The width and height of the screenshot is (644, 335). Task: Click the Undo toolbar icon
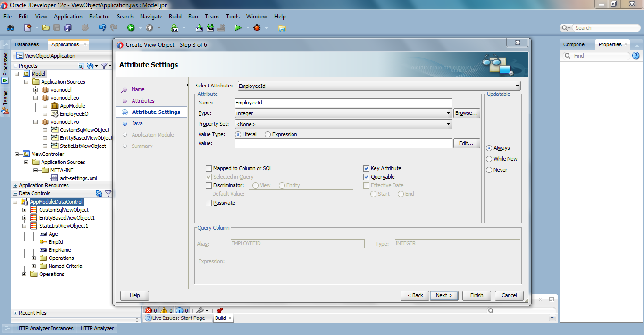[x=103, y=27]
